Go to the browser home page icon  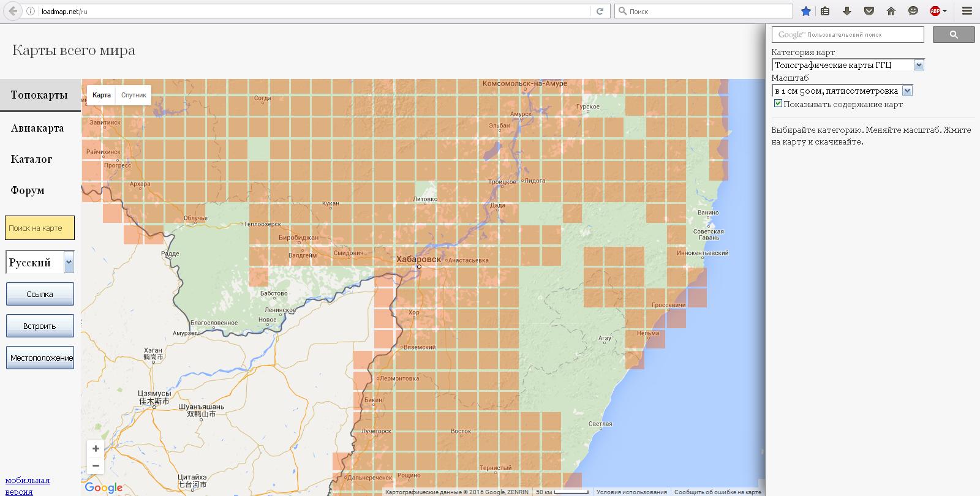[891, 11]
